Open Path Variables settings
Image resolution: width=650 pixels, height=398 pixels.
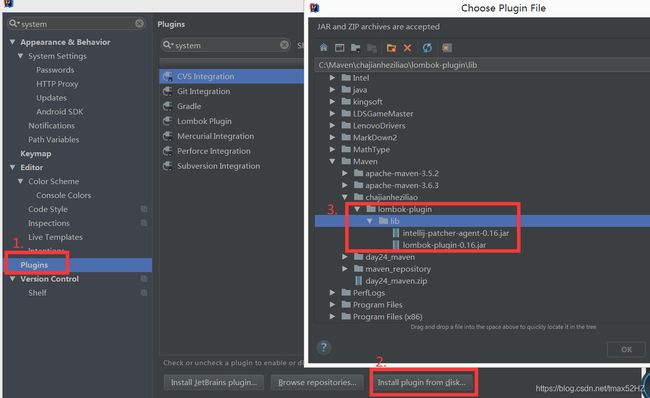click(x=53, y=139)
